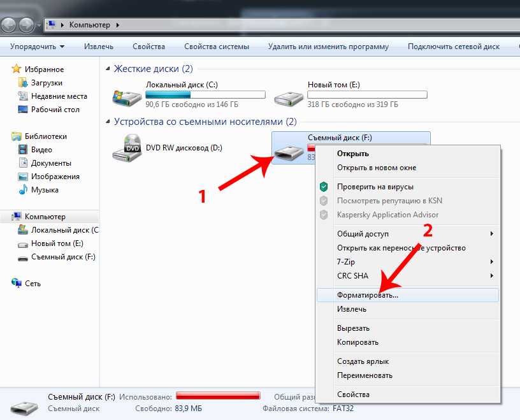Choose Форматировать... in context menu
Image resolution: width=520 pixels, height=420 pixels.
(408, 295)
